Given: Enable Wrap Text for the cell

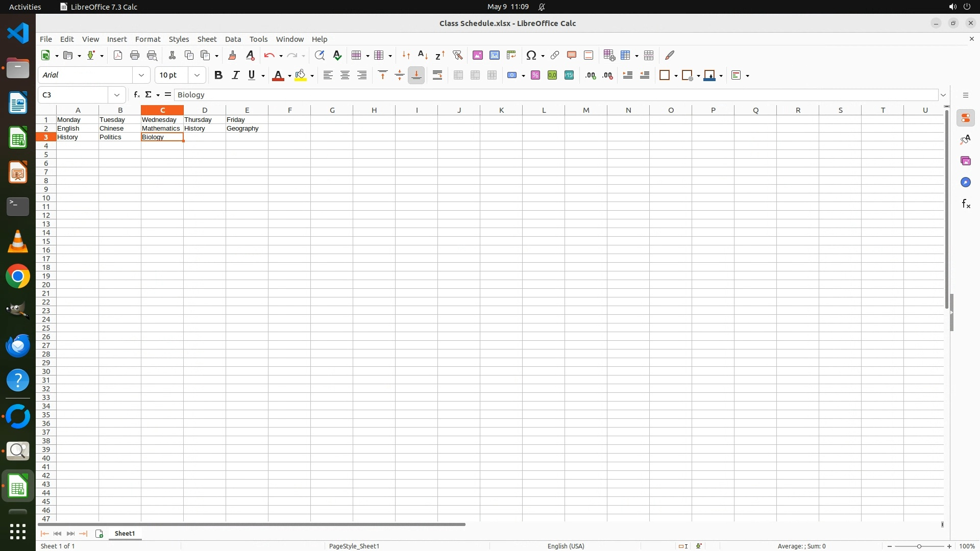Looking at the screenshot, I should pos(437,76).
